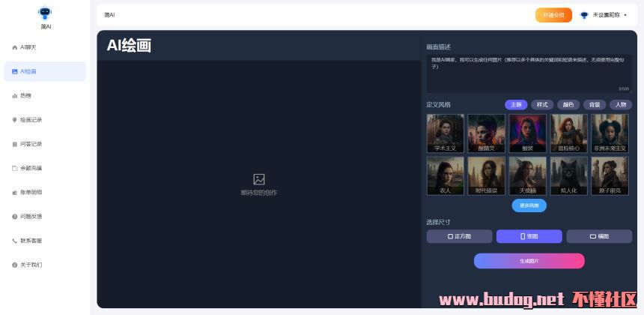Choose the 时代错误 style thumbnail
This screenshot has width=644, height=315.
(x=486, y=175)
